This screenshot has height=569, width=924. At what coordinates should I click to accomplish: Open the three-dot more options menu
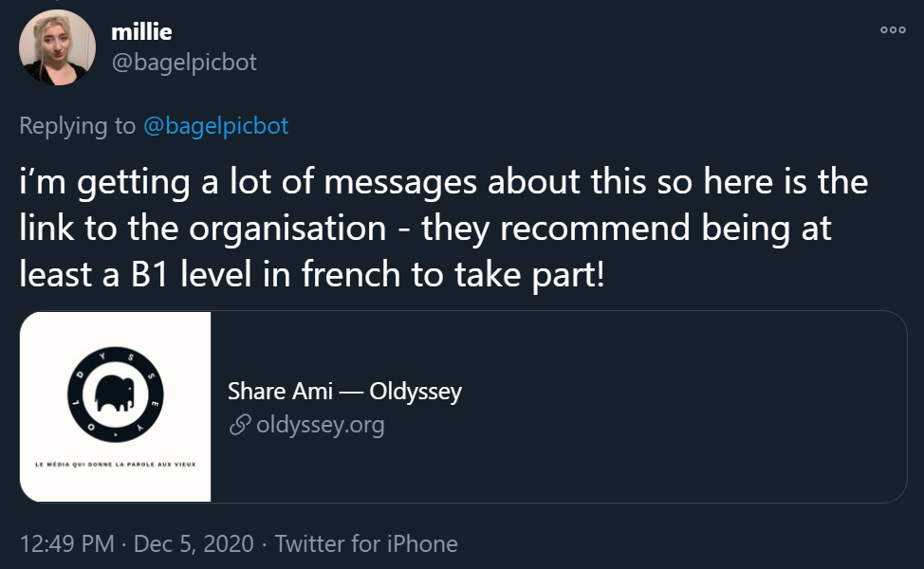coord(892,29)
